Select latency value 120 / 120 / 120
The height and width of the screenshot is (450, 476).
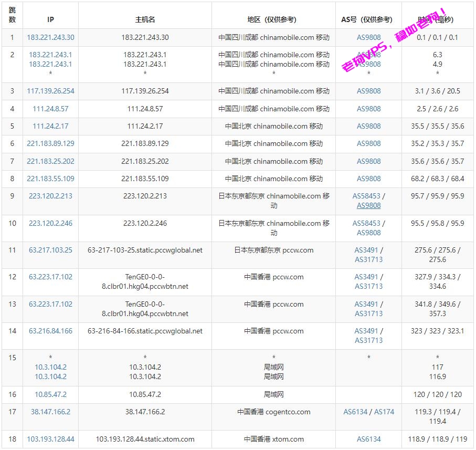(438, 394)
